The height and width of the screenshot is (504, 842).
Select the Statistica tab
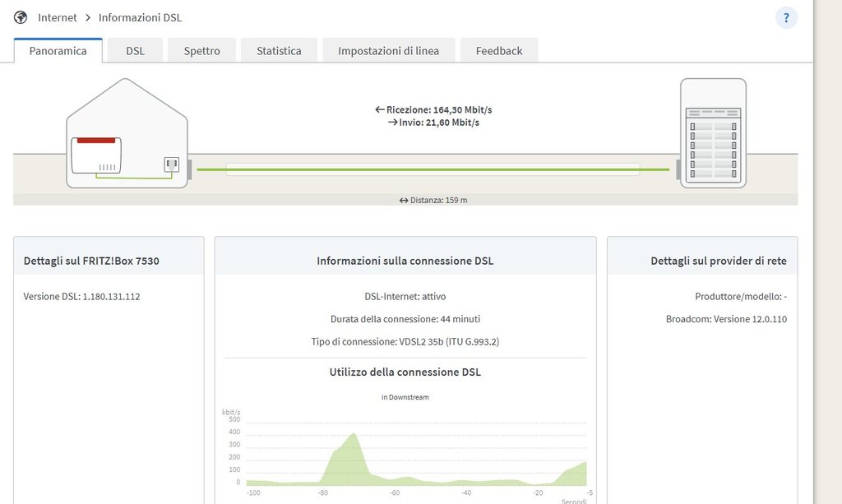pos(279,50)
